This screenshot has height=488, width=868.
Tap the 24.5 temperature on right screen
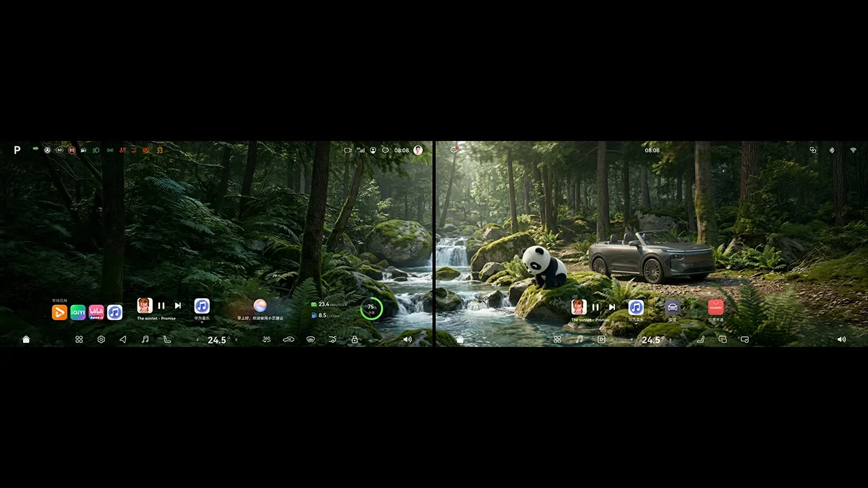(651, 340)
